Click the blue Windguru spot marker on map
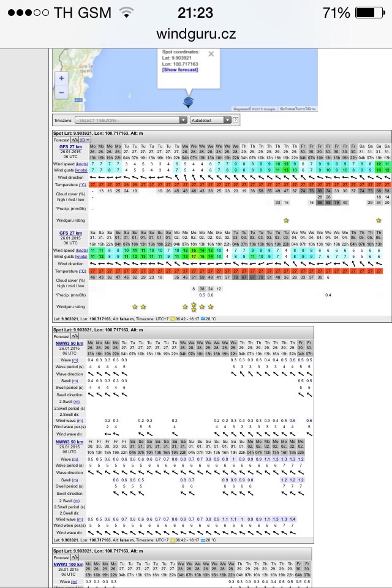Image resolution: width=392 pixels, height=588 pixels. coord(188,102)
